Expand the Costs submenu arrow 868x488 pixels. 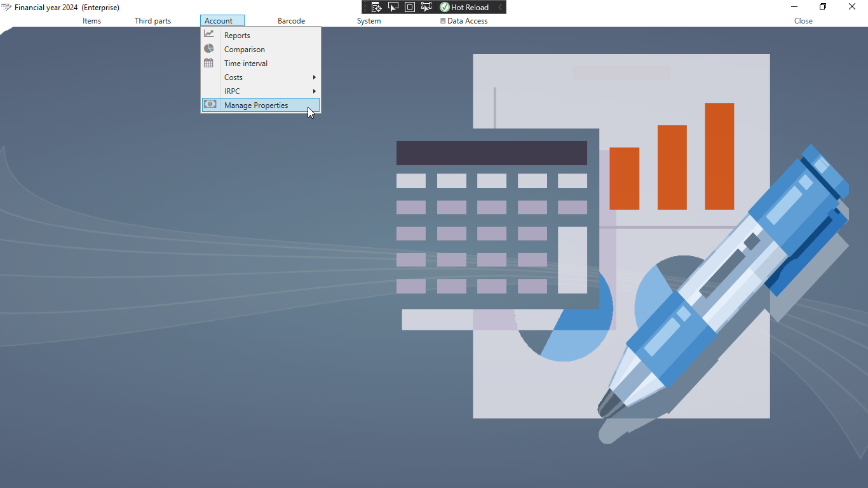coord(314,78)
